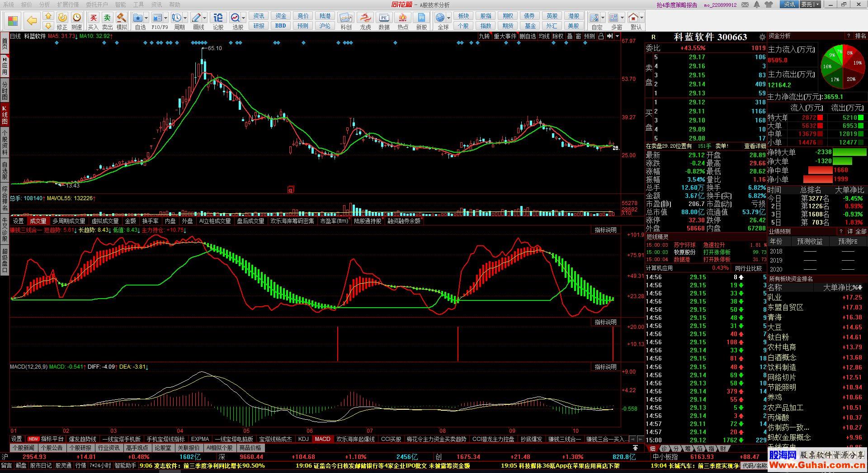Click the 港股 Hong Kong stocks button
This screenshot has width=868, height=473.
[x=573, y=16]
